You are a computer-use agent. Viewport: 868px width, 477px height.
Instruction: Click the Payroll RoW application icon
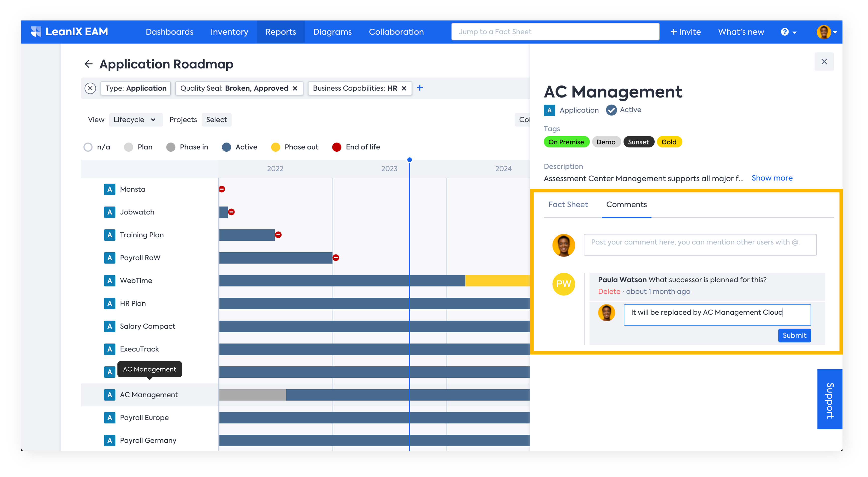[x=109, y=258]
